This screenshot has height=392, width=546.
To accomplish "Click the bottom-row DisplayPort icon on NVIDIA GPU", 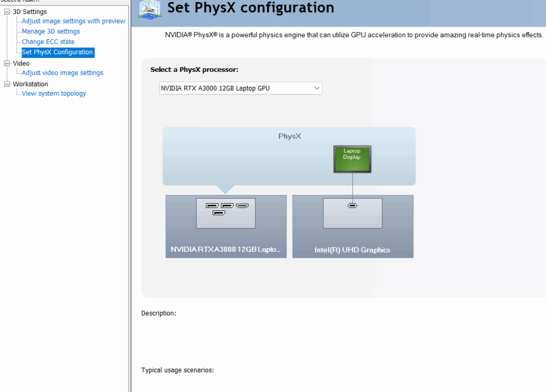I will 219,213.
